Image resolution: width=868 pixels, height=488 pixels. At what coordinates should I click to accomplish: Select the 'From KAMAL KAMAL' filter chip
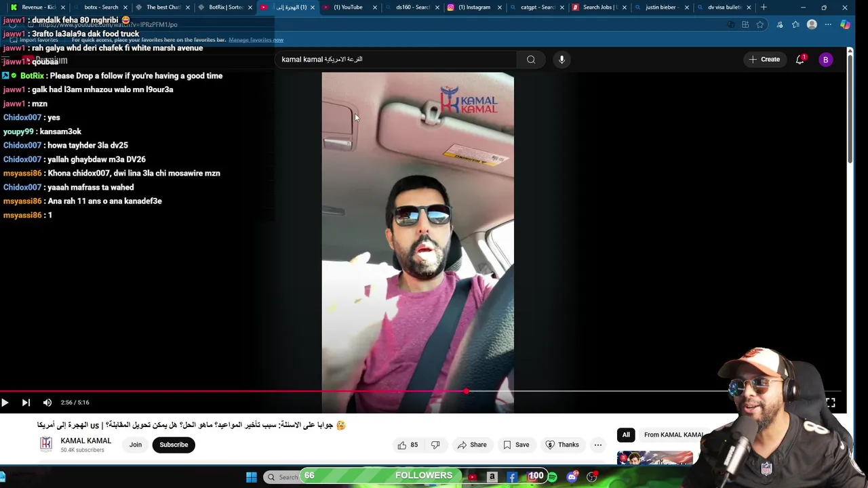[673, 434]
